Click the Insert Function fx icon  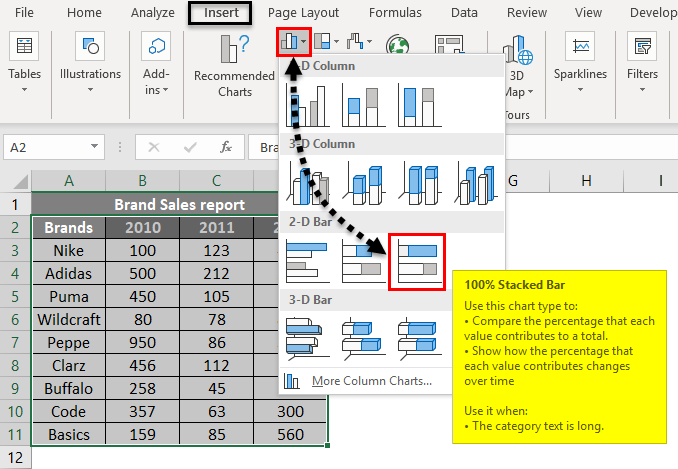click(226, 147)
